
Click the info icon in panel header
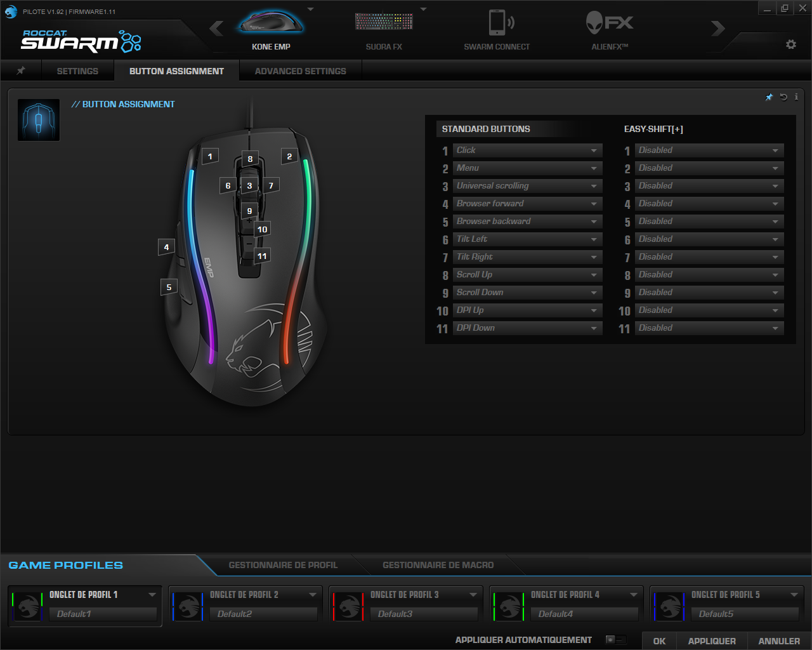[796, 97]
